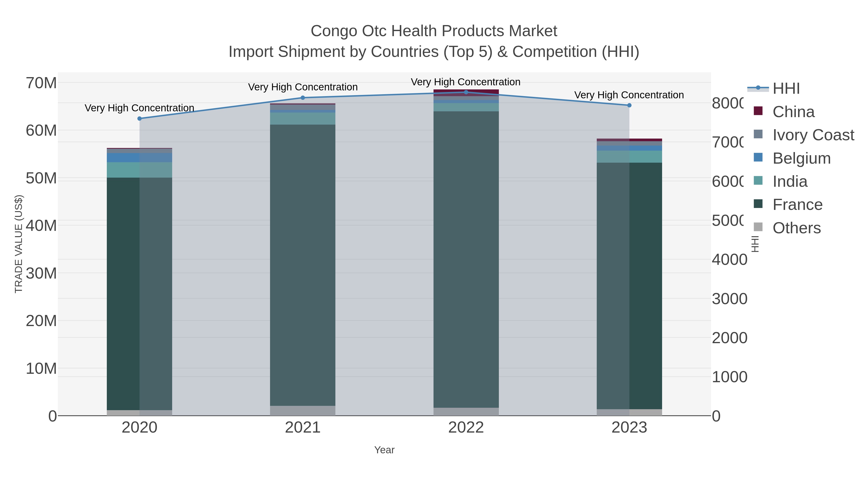Click the France bar segment for 2021

click(x=303, y=265)
